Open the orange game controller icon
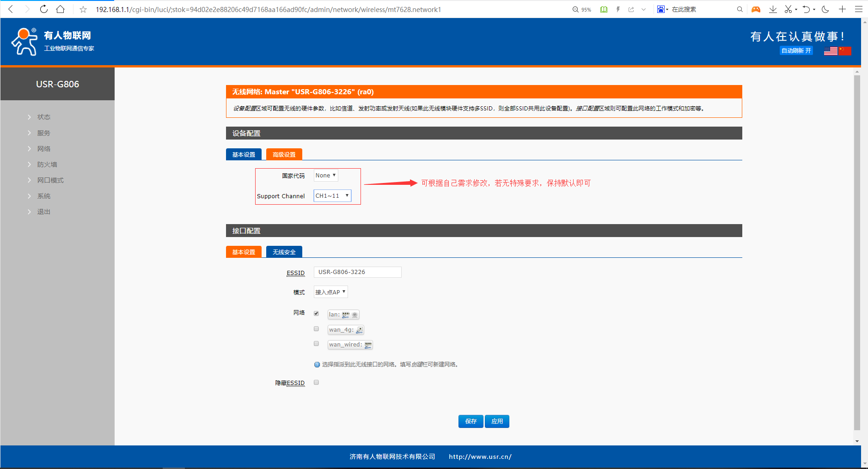The image size is (868, 469). [x=756, y=9]
